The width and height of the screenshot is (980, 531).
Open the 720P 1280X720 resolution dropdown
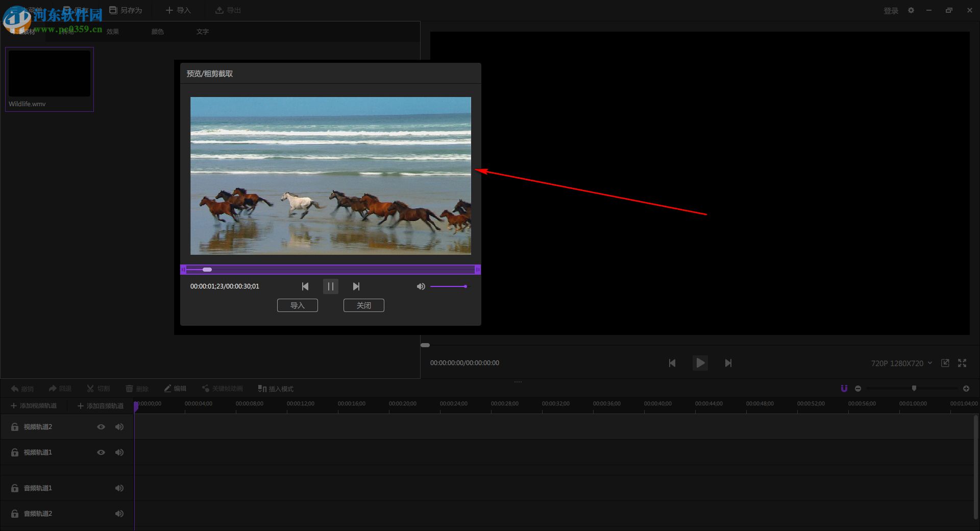(901, 363)
